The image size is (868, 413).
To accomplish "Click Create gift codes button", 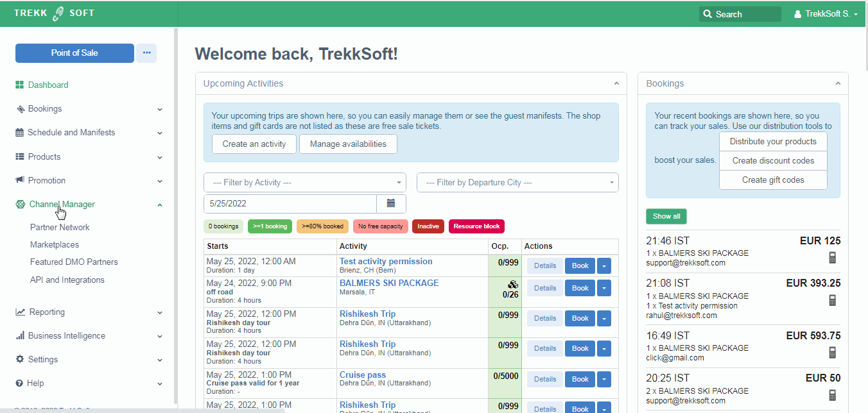I will point(773,180).
